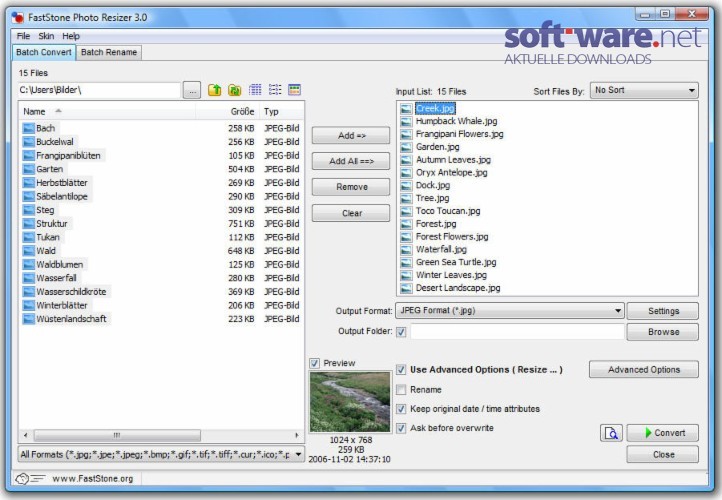Image resolution: width=722 pixels, height=500 pixels.
Task: Click the Toco Toucan.jpg file icon
Action: tap(406, 211)
